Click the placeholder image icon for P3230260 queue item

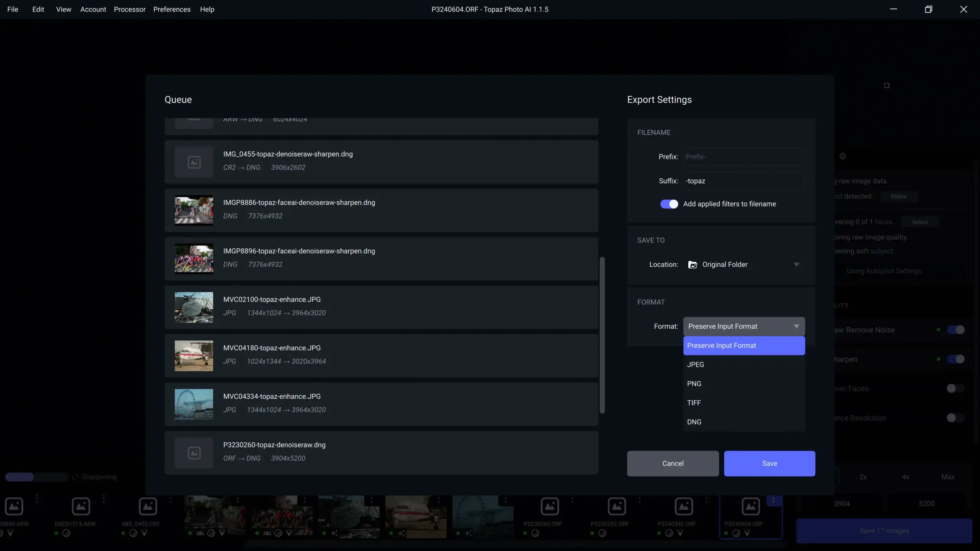194,453
